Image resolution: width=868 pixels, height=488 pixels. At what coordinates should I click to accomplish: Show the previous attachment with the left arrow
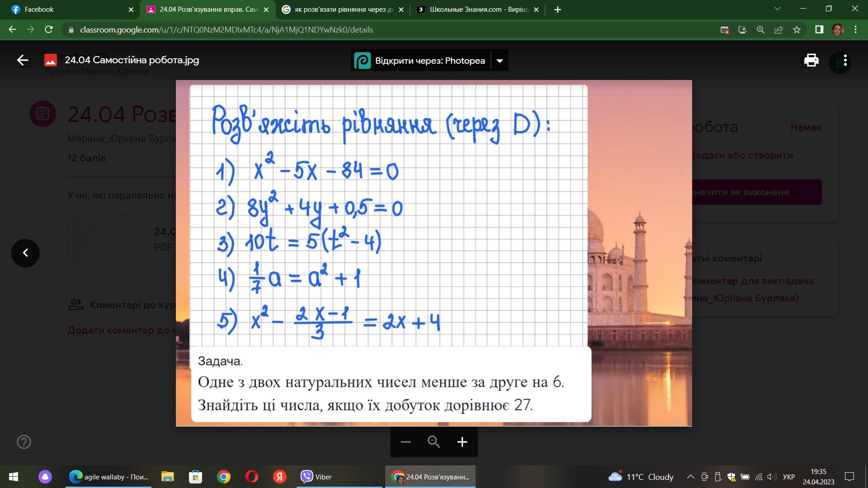click(25, 253)
